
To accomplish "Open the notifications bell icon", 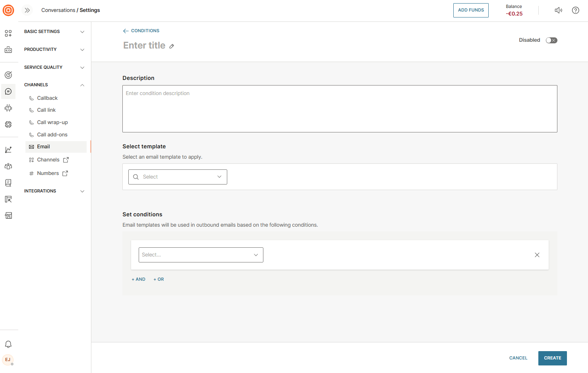I will [8, 344].
